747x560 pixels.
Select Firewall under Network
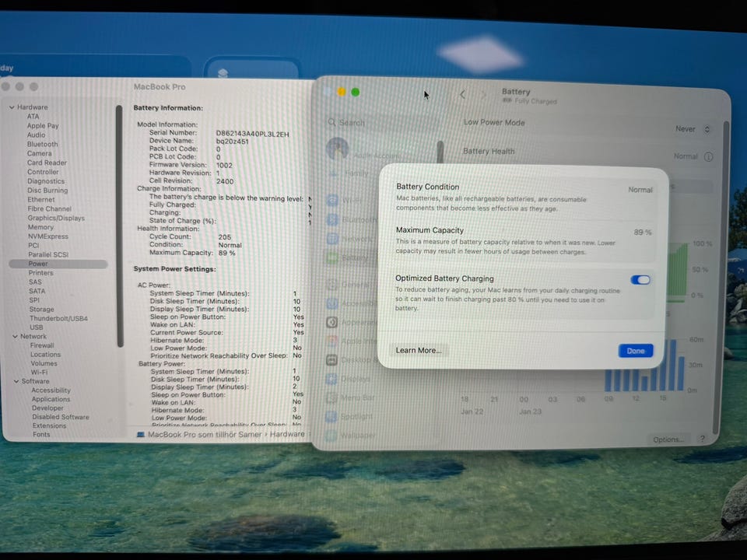42,345
